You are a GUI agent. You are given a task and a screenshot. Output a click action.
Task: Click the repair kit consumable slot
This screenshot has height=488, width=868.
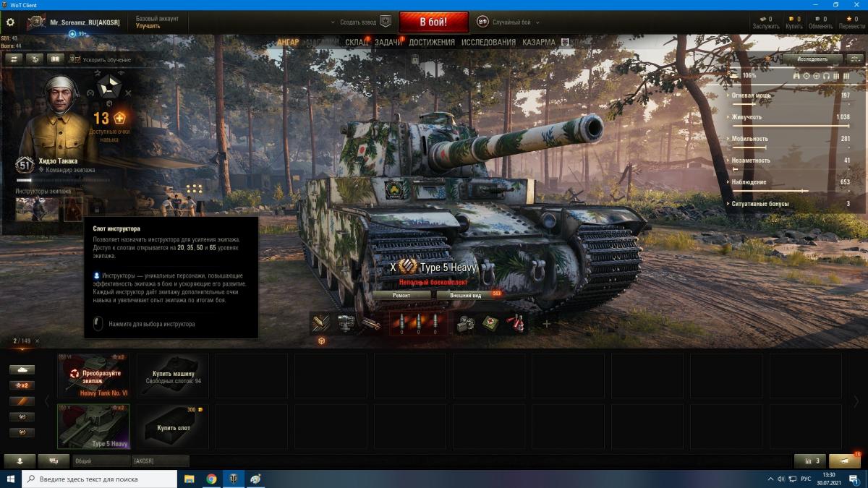464,323
